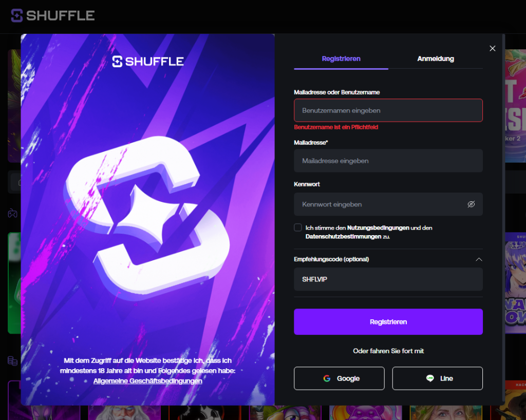This screenshot has height=420, width=526.
Task: Open the Datenschutzbestimmungen link
Action: coord(343,237)
